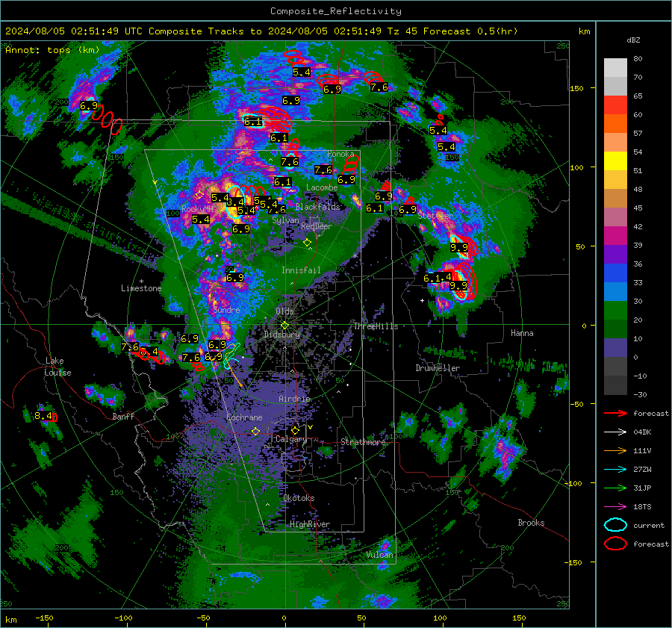Select the blue 33 dBZ legend swatch
Image resolution: width=672 pixels, height=628 pixels.
(x=615, y=273)
